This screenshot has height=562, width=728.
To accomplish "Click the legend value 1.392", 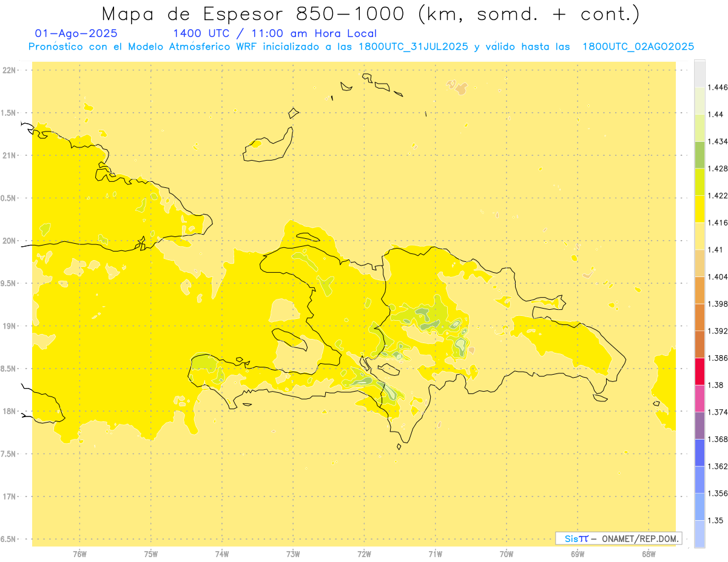I will (718, 331).
